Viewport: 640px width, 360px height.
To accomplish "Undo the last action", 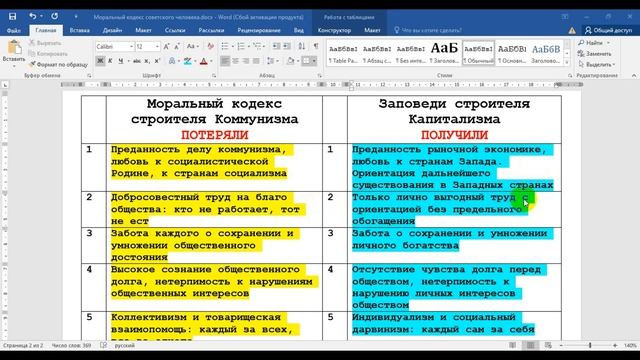I will coord(32,16).
